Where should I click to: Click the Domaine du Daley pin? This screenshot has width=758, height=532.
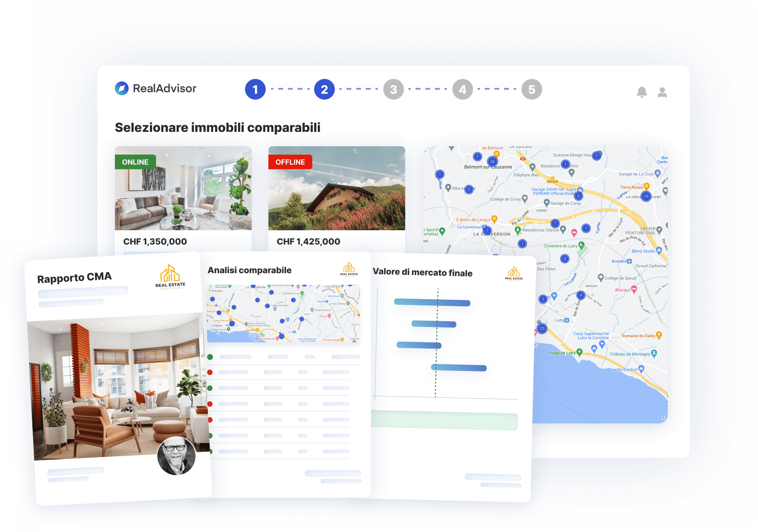pyautogui.click(x=659, y=335)
